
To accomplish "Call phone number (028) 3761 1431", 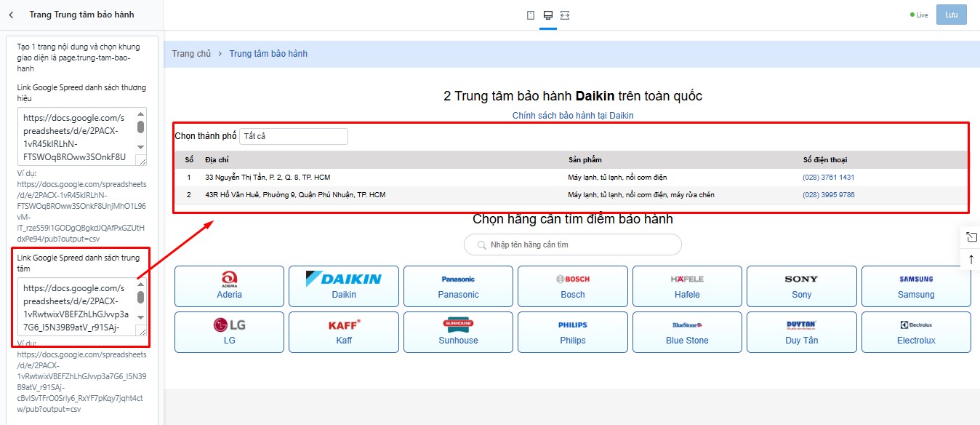I will pos(828,178).
